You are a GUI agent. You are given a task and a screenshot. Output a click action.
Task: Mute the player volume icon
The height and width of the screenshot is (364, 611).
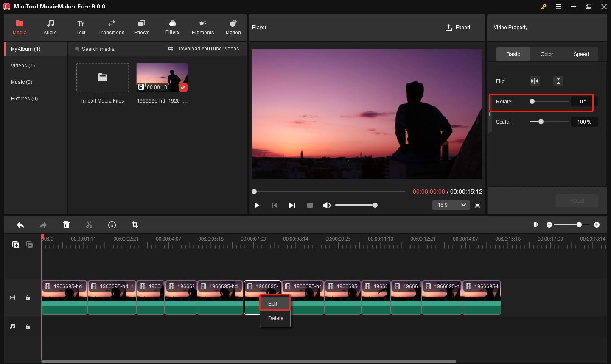pyautogui.click(x=326, y=205)
